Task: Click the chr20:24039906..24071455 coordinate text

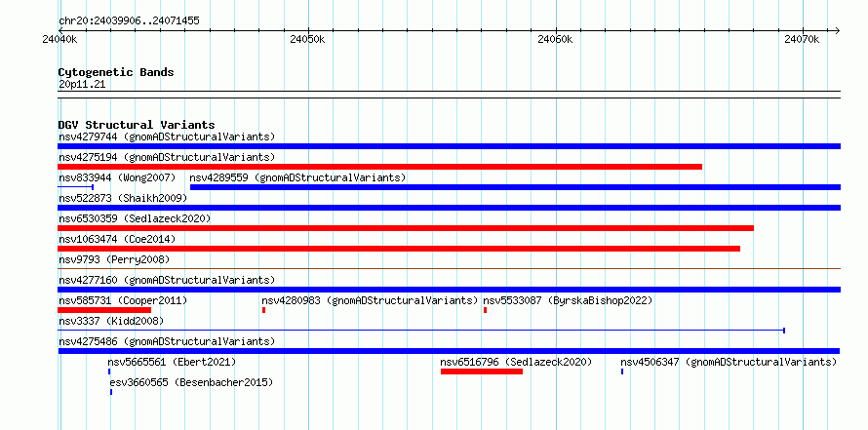Action: pos(129,21)
